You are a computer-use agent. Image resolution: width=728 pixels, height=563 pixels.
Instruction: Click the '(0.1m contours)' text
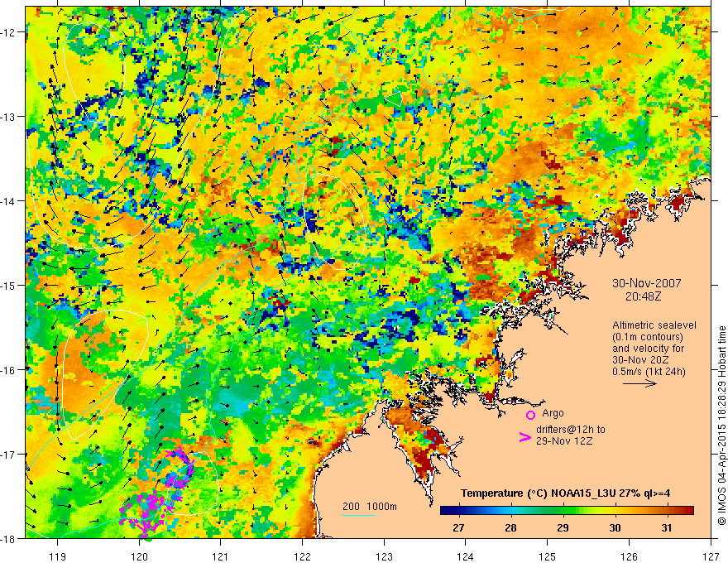point(648,337)
